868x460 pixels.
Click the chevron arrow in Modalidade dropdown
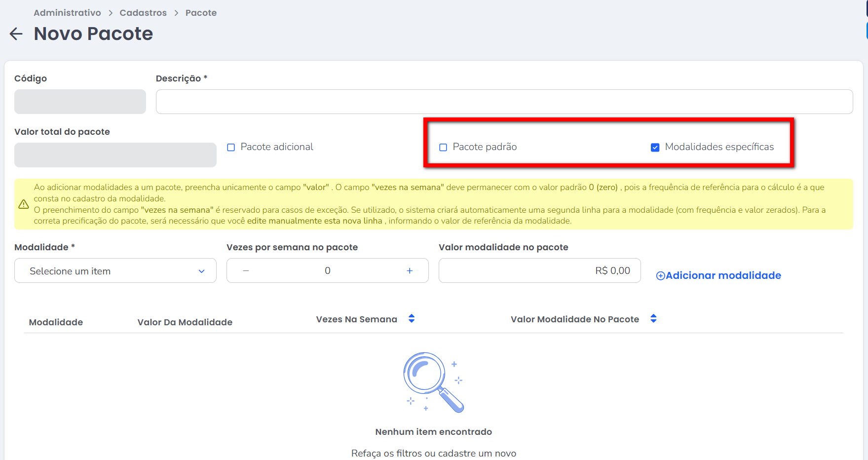[x=201, y=271]
